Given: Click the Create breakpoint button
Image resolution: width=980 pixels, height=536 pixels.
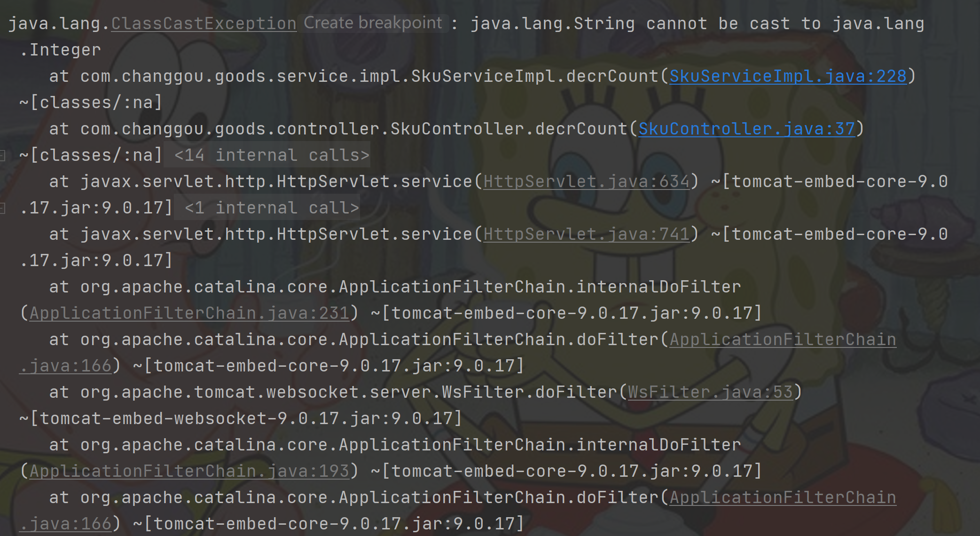Looking at the screenshot, I should (373, 23).
